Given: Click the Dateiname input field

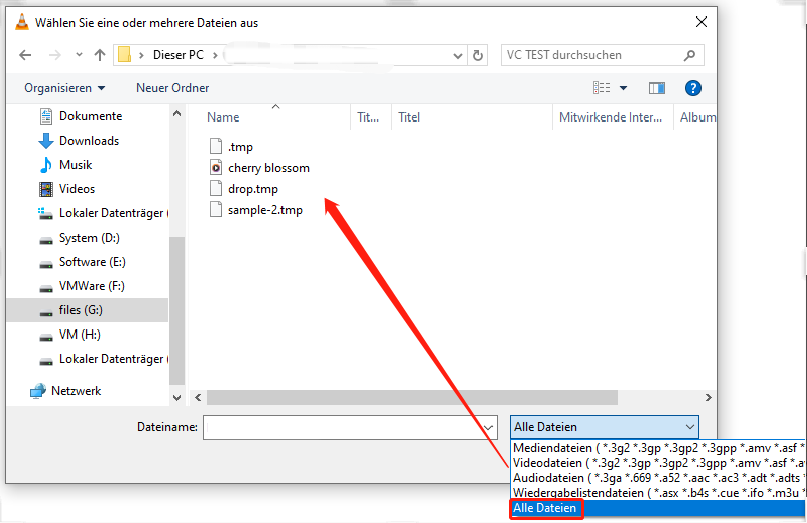Looking at the screenshot, I should tap(342, 427).
